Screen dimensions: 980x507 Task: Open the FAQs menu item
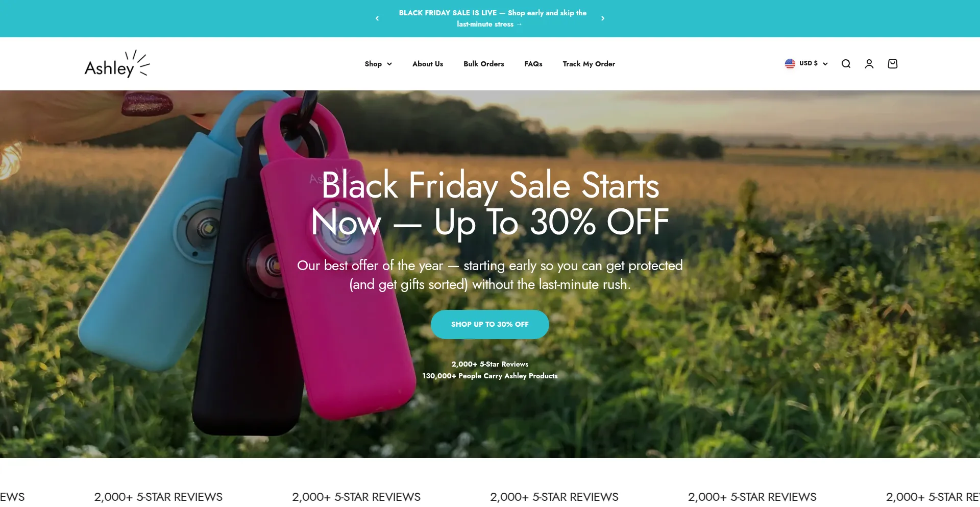coord(533,64)
